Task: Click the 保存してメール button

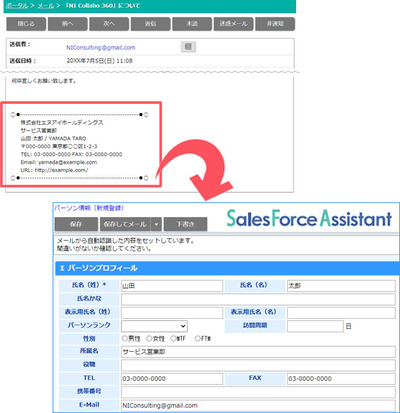Action: tap(125, 224)
